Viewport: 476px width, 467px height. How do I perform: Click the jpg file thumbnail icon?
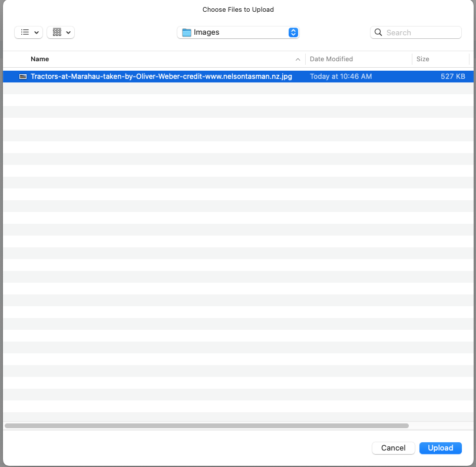tap(23, 77)
